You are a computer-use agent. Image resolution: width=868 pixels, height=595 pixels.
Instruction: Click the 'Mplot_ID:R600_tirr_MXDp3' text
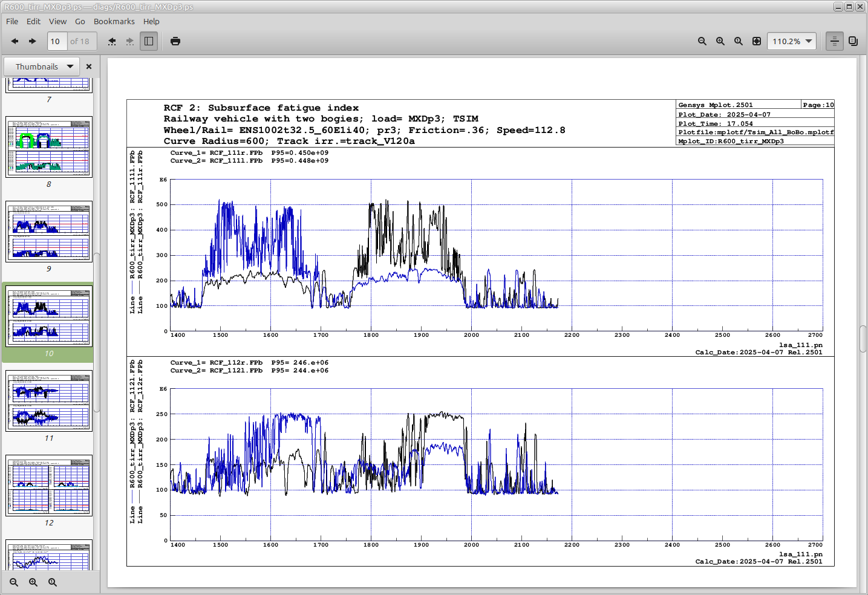coord(731,141)
